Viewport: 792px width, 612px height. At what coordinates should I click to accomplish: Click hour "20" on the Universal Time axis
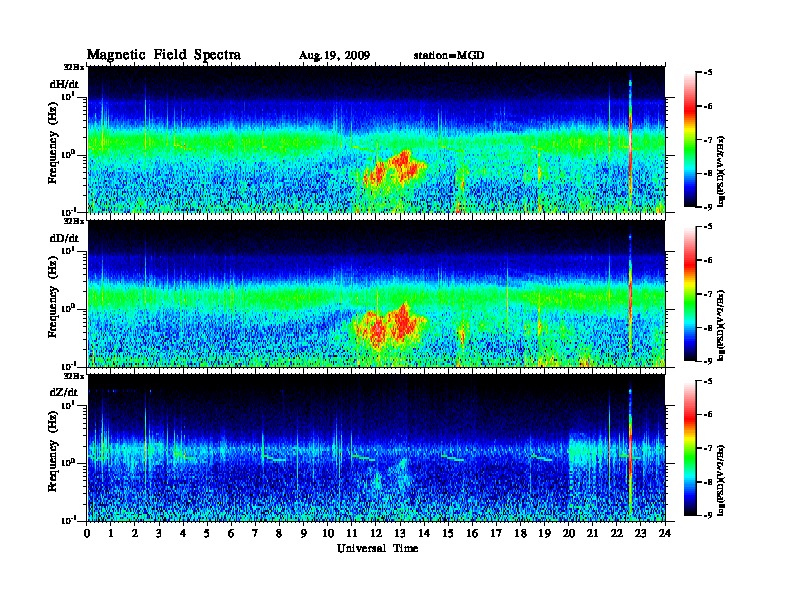pos(568,533)
